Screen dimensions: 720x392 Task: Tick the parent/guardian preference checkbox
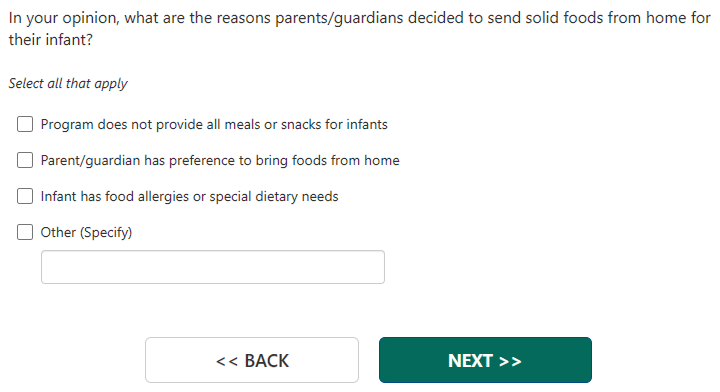point(25,160)
